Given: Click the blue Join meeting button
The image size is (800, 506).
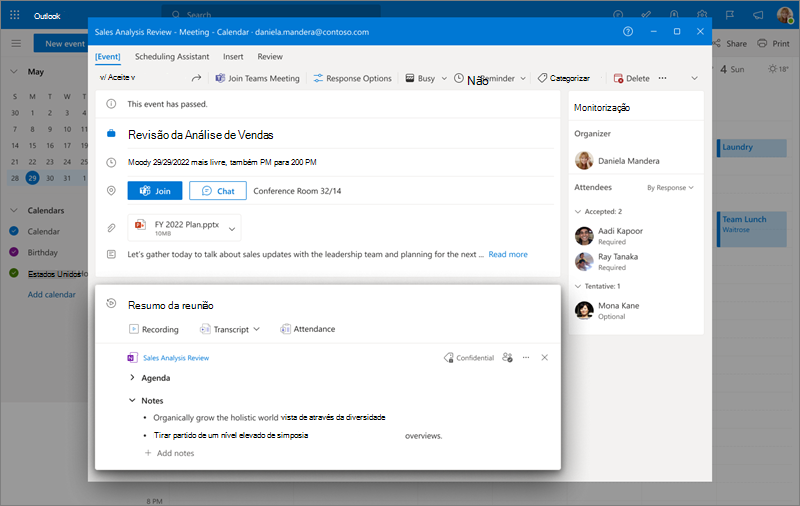Looking at the screenshot, I should coord(155,191).
